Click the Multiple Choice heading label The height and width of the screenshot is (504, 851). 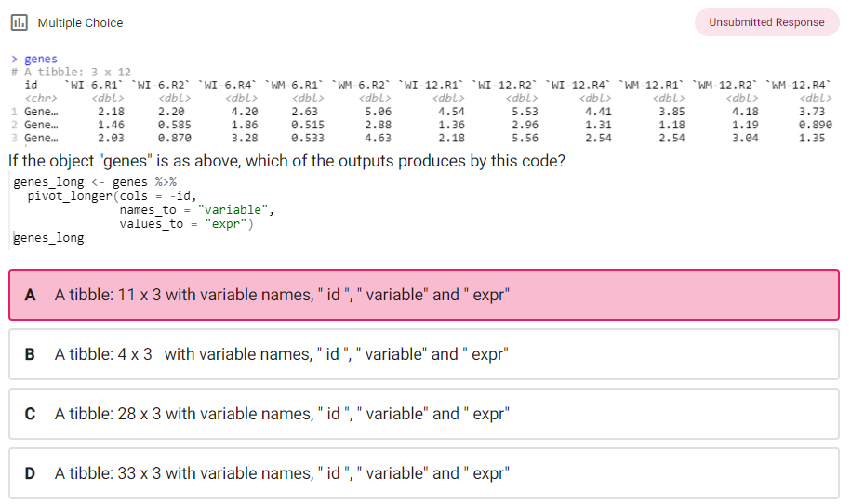point(80,23)
